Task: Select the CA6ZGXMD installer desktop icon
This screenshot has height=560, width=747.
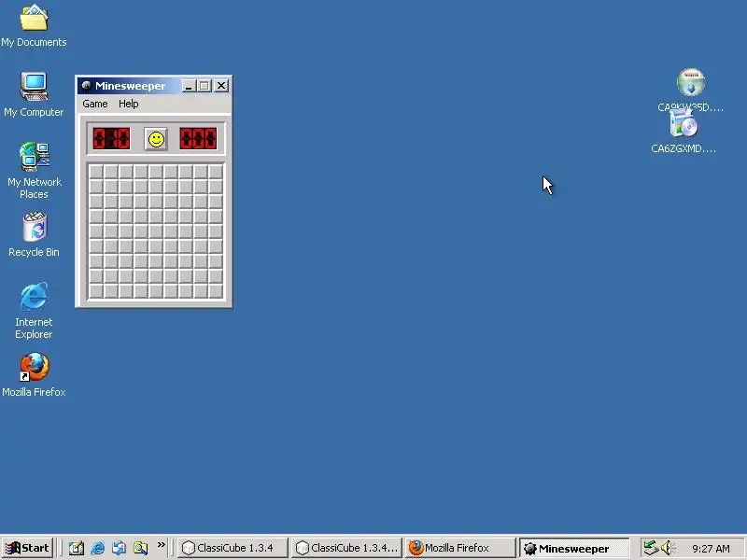Action: (x=684, y=132)
